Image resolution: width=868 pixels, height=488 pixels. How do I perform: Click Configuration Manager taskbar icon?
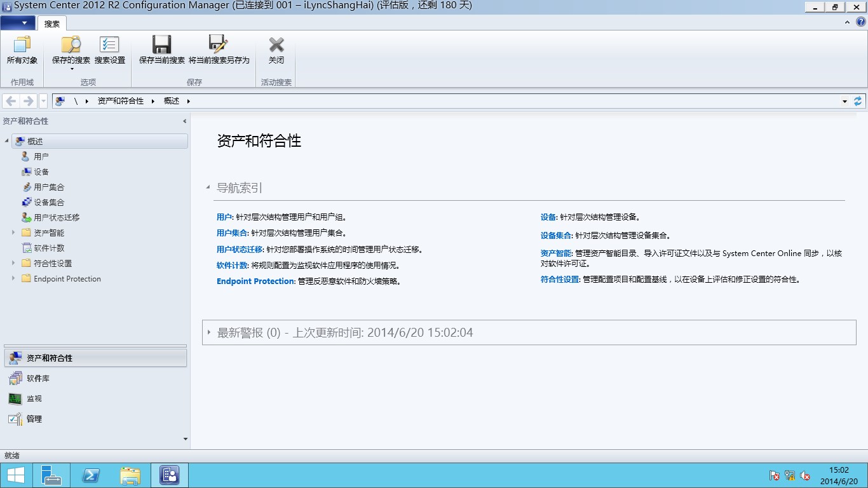(169, 475)
